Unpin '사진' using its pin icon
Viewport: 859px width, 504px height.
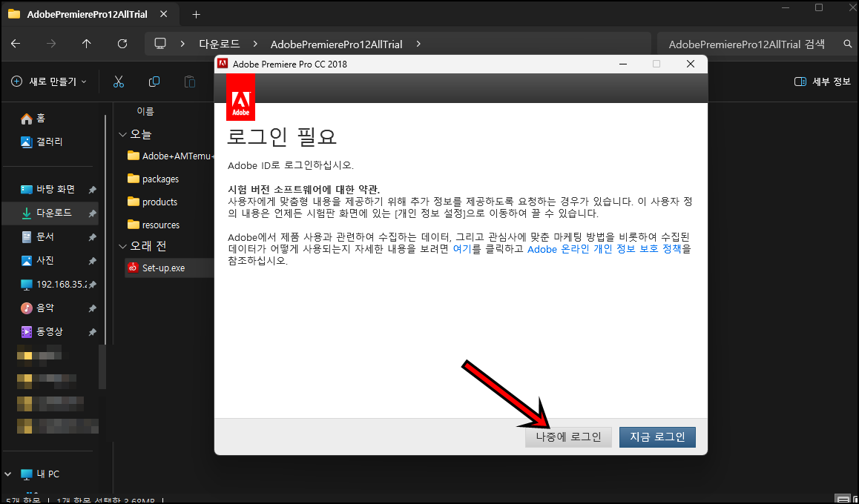click(x=93, y=261)
